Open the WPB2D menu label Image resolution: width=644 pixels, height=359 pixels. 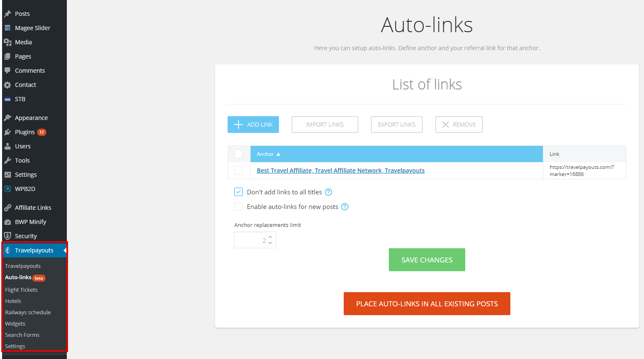25,189
